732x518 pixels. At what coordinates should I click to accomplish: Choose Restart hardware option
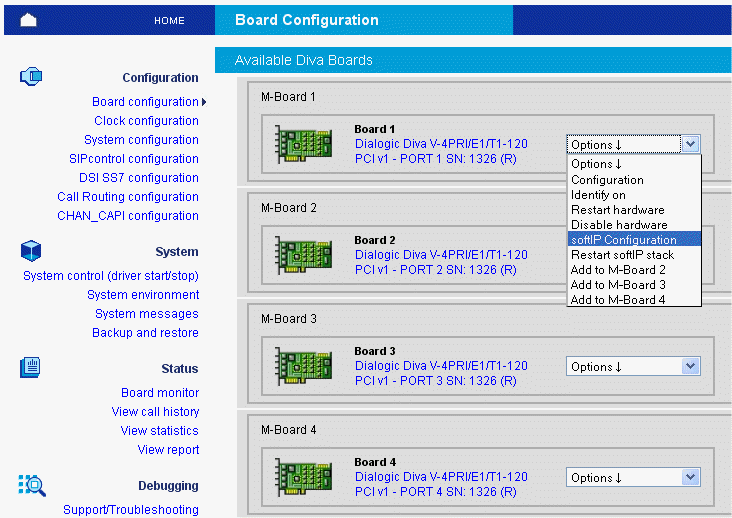[617, 210]
